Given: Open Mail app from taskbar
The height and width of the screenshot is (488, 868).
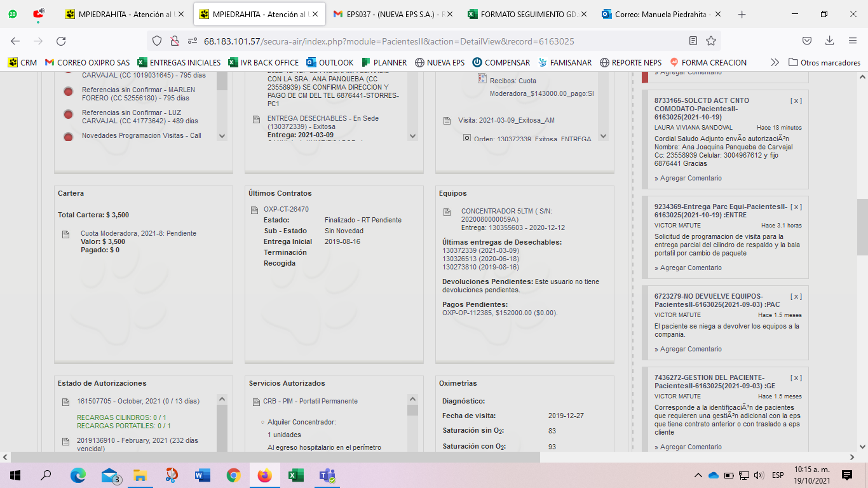Looking at the screenshot, I should coord(111,475).
